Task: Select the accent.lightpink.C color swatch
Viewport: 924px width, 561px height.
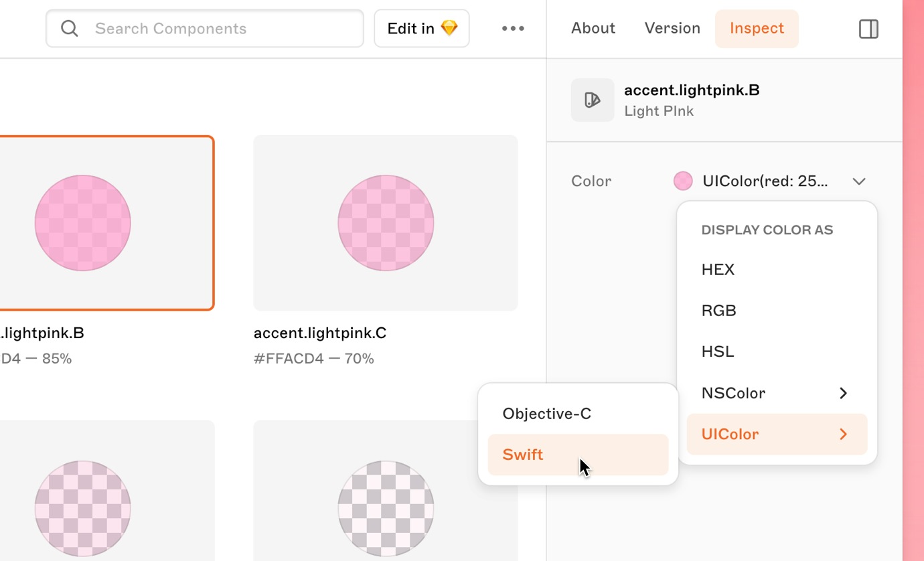Action: (385, 223)
